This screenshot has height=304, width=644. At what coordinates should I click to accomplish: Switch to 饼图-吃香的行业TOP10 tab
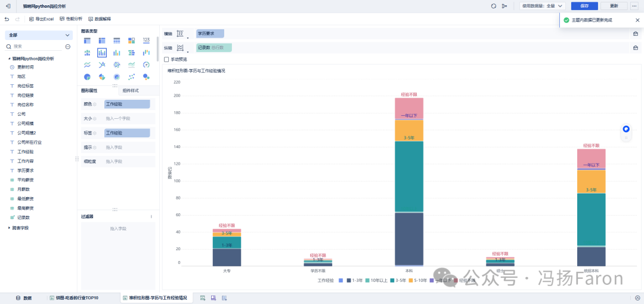point(74,298)
